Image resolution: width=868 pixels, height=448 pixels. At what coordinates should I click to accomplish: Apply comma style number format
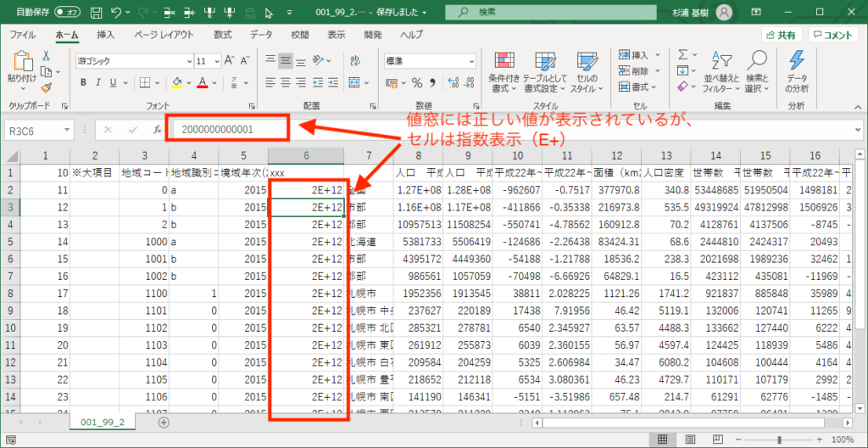[432, 83]
